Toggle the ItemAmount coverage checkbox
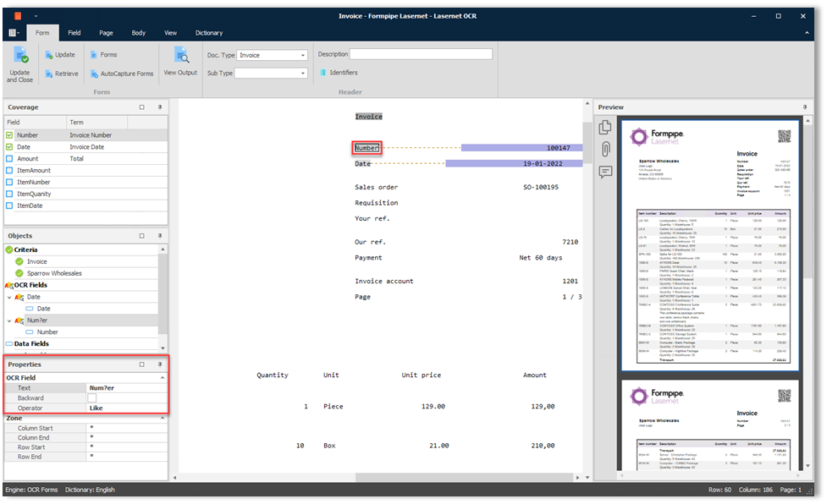The image size is (827, 504). pos(9,171)
